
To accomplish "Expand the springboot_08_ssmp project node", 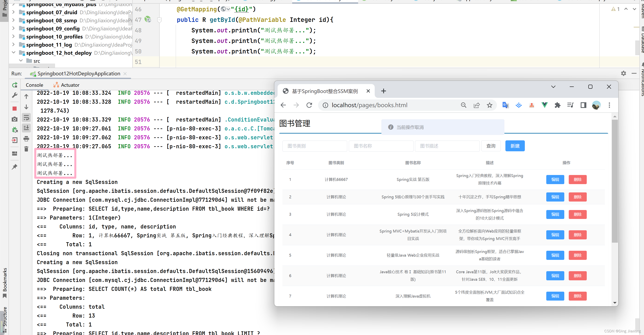I will [x=14, y=20].
